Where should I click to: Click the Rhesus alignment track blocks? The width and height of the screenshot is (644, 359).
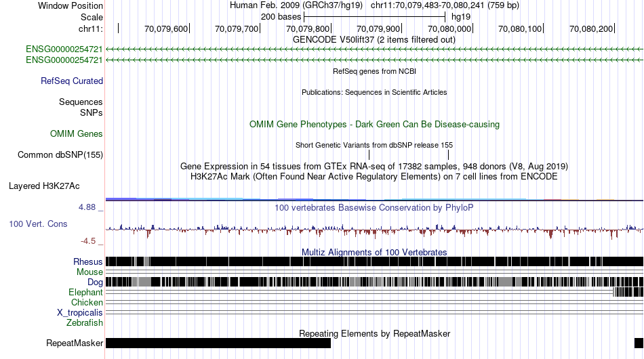click(x=374, y=261)
